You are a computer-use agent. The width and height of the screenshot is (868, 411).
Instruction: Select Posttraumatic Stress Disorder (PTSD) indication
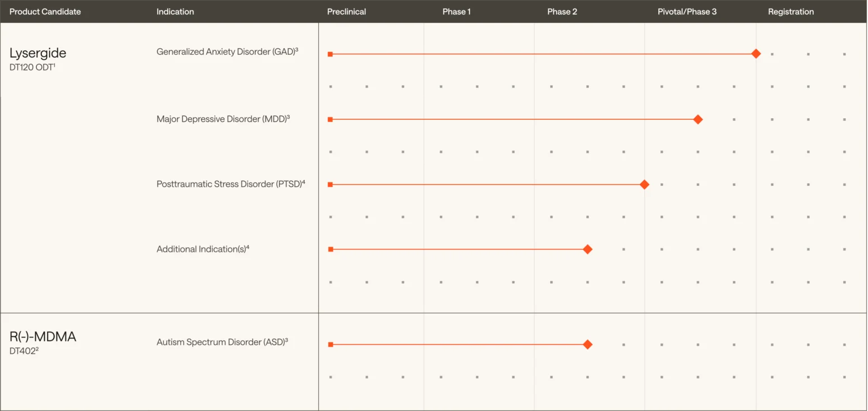click(230, 184)
